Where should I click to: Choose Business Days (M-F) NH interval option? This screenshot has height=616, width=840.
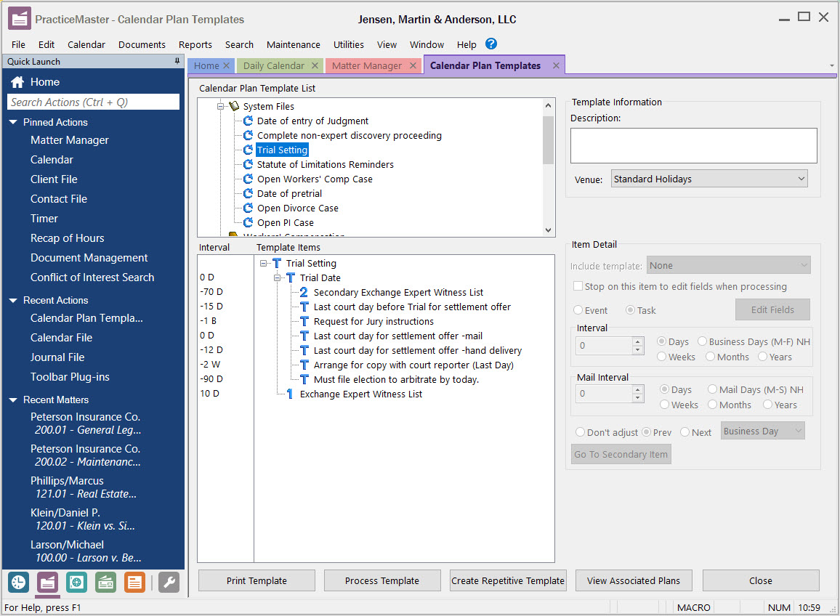[x=703, y=341]
